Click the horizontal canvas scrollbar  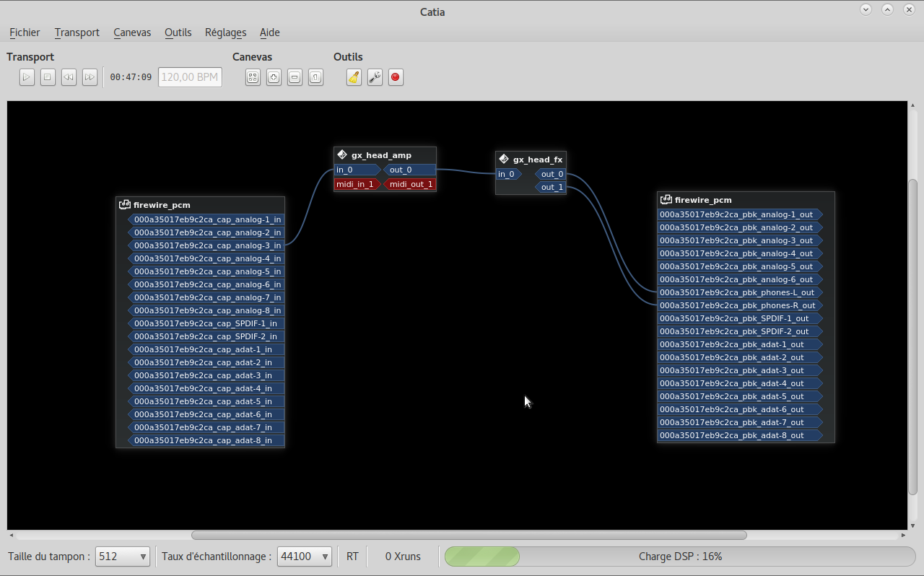click(x=468, y=536)
